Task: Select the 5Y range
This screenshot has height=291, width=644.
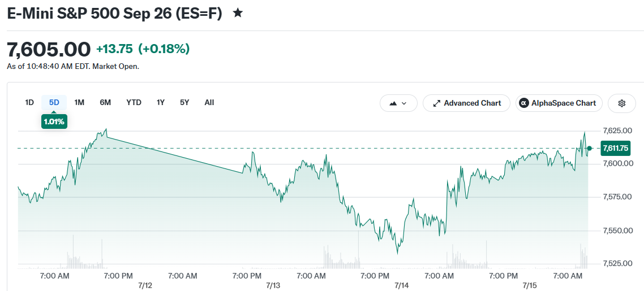Action: [x=184, y=102]
